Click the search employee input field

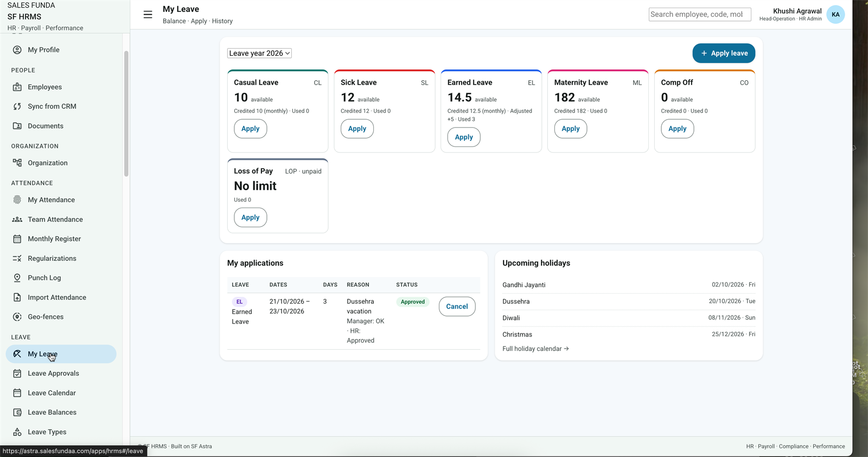click(700, 15)
